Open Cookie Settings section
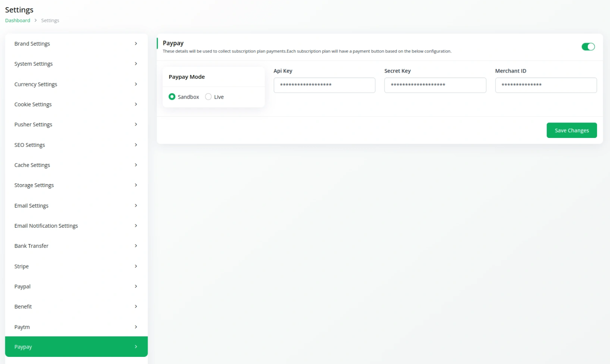The height and width of the screenshot is (364, 610). tap(76, 104)
